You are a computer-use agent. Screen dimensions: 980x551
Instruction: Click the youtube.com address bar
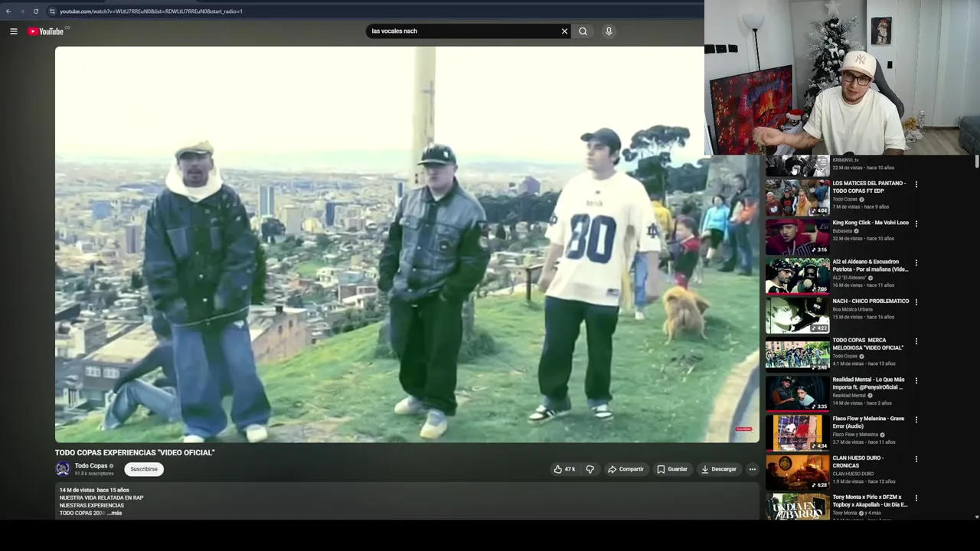[x=374, y=11]
